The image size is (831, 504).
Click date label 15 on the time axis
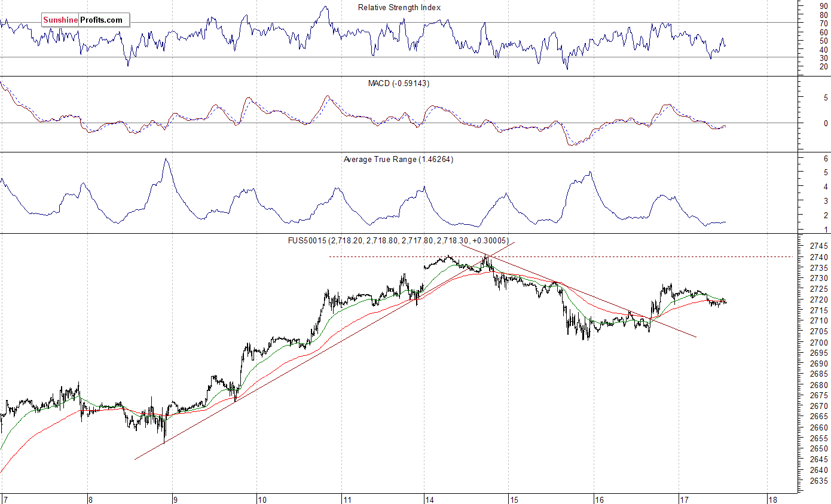click(514, 500)
